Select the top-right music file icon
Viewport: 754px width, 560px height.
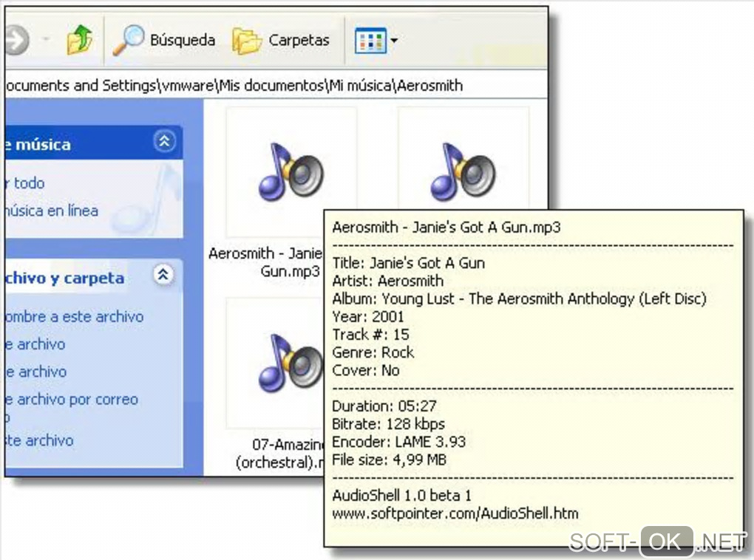(x=463, y=172)
